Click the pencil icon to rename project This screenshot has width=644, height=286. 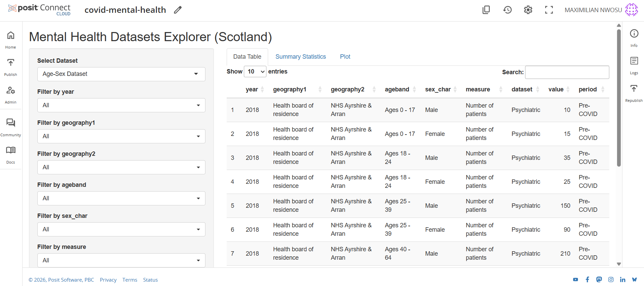(x=178, y=10)
